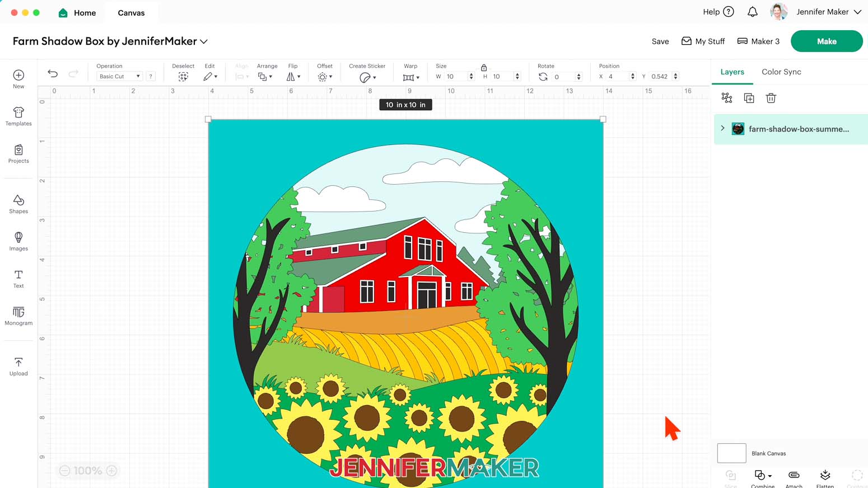Click the Blank Canvas color swatch

click(x=731, y=453)
